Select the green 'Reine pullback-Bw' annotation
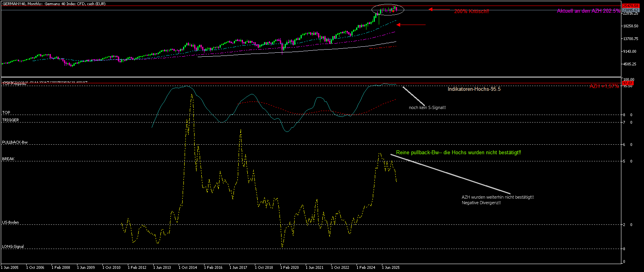The width and height of the screenshot is (644, 272). pyautogui.click(x=458, y=153)
